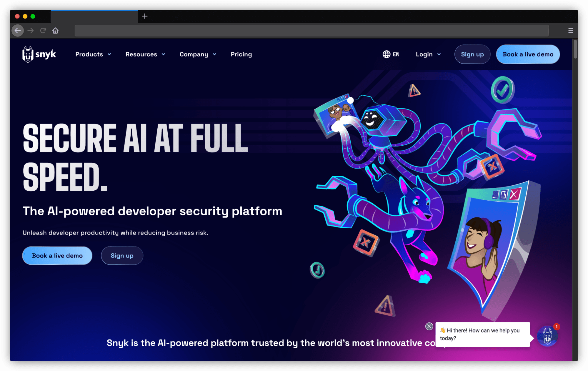Click the Snyk dog logo
This screenshot has height=371, width=588.
coord(39,54)
